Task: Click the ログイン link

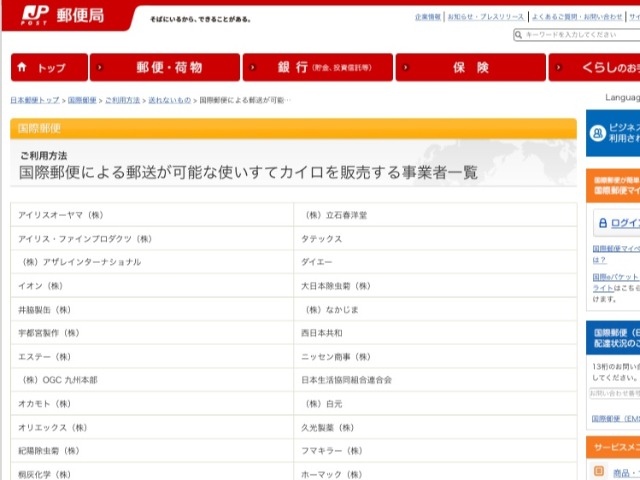Action: point(625,223)
